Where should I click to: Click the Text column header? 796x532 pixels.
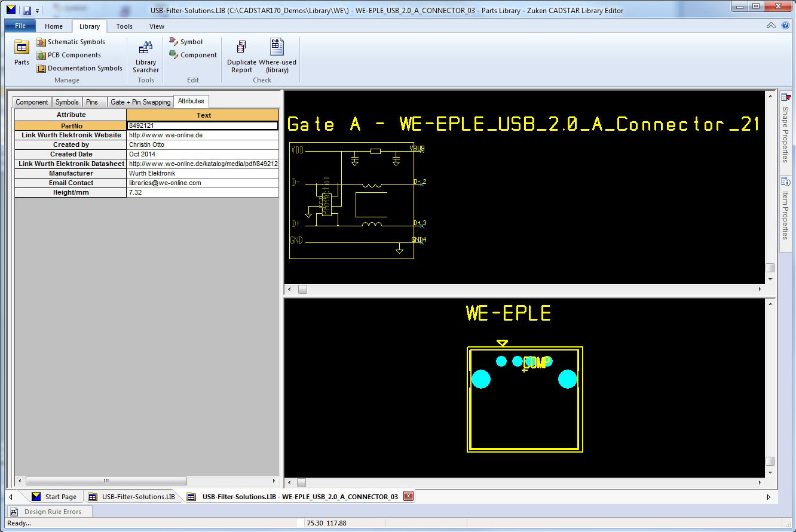click(203, 115)
